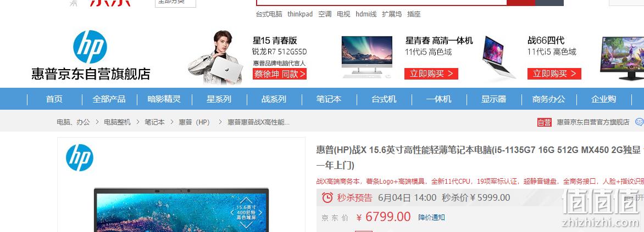Click the gaming monitor banner image

tap(622, 58)
